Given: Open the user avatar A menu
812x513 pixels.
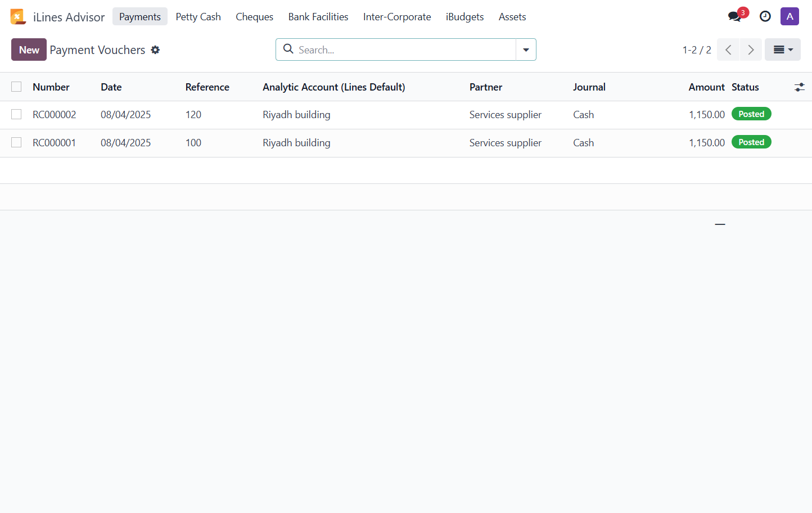Looking at the screenshot, I should (x=790, y=16).
